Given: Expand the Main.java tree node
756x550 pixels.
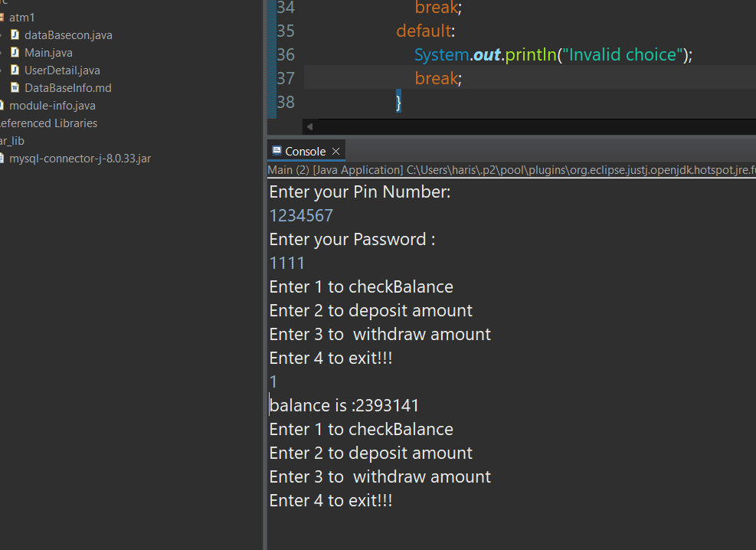Looking at the screenshot, I should tap(2, 53).
